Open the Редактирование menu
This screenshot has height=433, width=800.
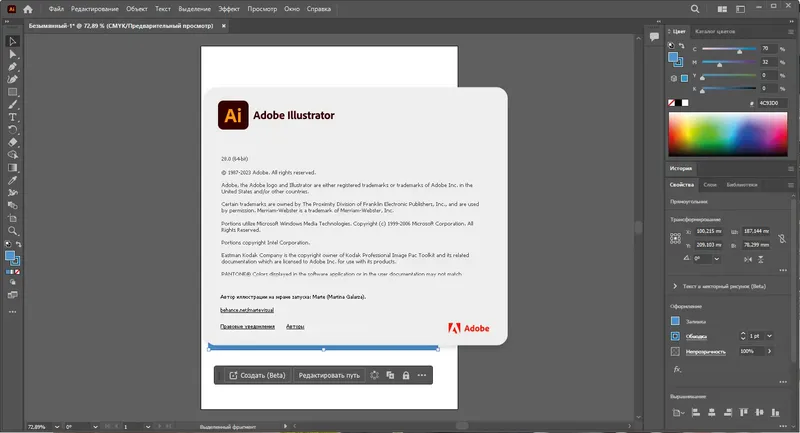pyautogui.click(x=95, y=9)
